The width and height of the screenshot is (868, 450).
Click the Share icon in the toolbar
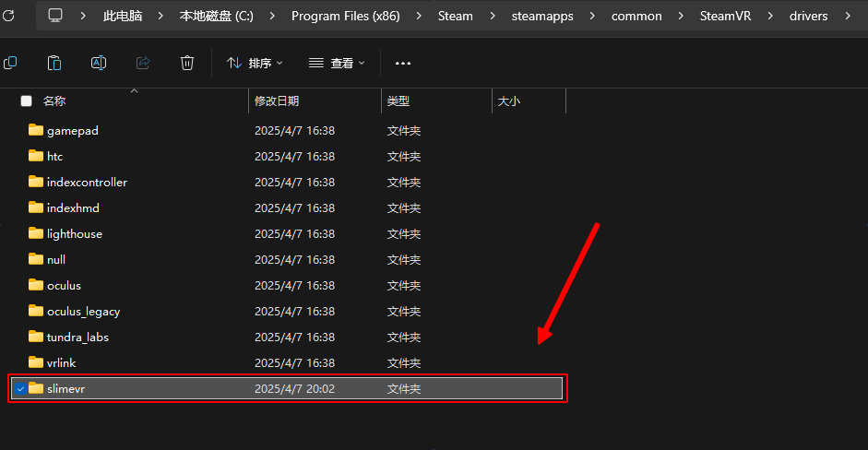click(x=143, y=63)
